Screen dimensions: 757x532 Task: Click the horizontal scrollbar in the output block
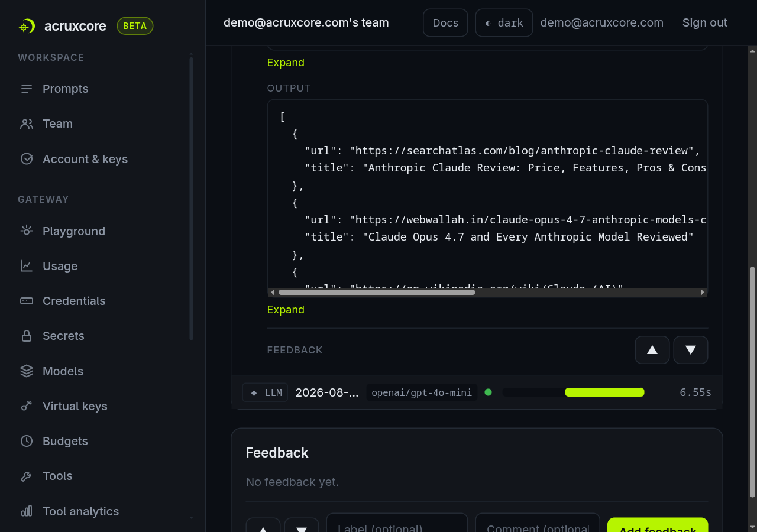click(x=377, y=292)
